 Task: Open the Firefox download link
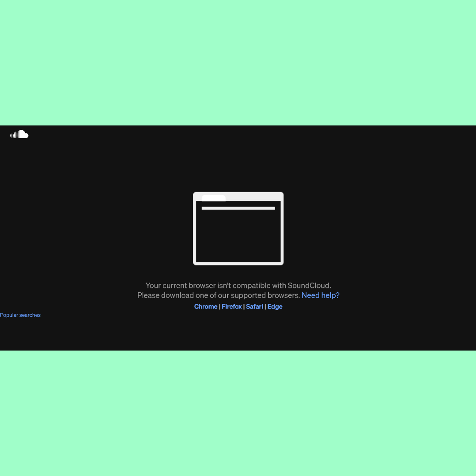[x=232, y=307]
